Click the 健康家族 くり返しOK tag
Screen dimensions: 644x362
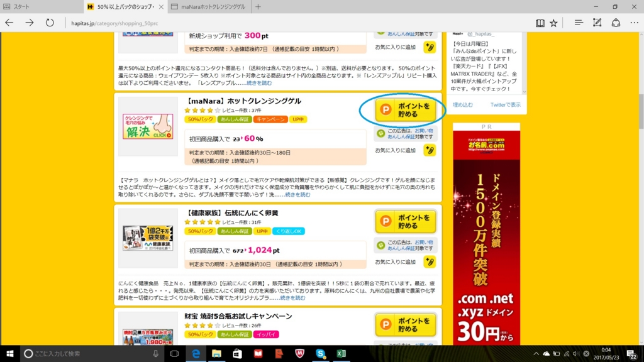pos(288,231)
